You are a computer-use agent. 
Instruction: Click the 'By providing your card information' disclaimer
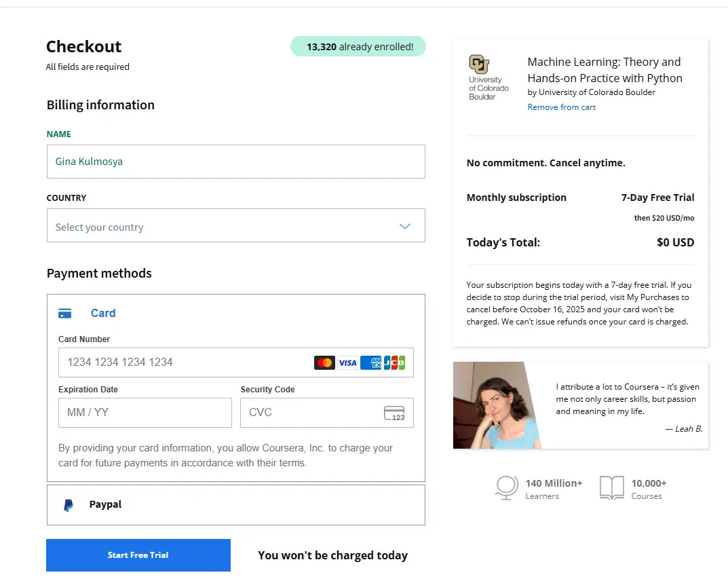(226, 455)
